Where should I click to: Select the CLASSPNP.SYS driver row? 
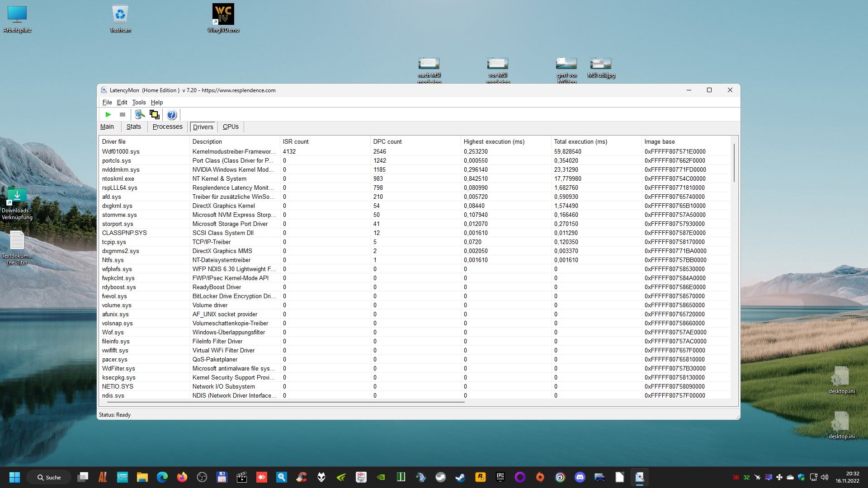pyautogui.click(x=415, y=233)
